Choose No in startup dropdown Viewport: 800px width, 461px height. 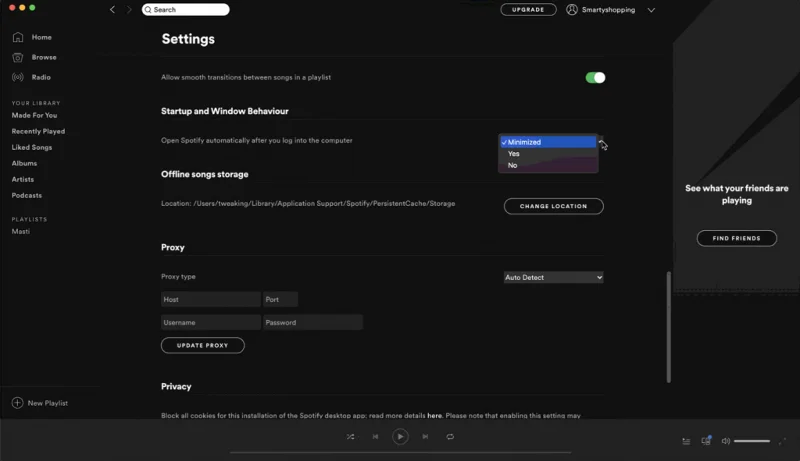tap(547, 165)
